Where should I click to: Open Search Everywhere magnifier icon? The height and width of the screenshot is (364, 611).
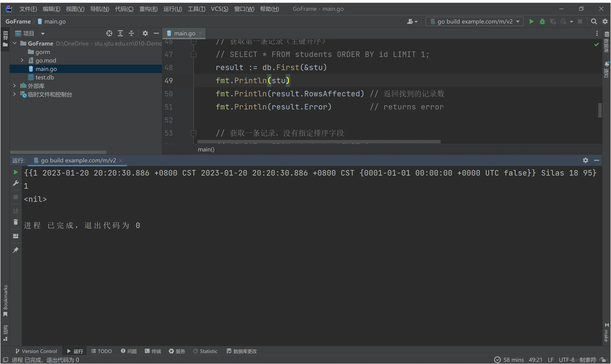click(594, 22)
